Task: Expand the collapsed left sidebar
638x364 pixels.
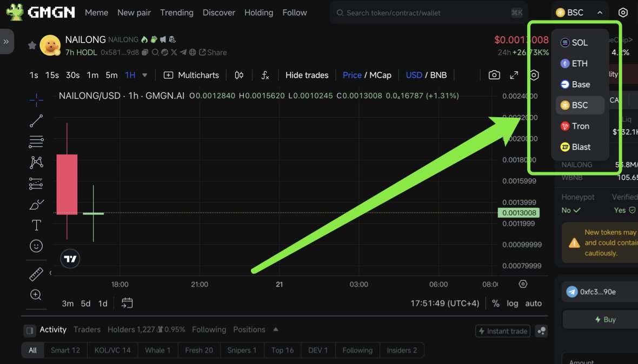Action: (6, 42)
